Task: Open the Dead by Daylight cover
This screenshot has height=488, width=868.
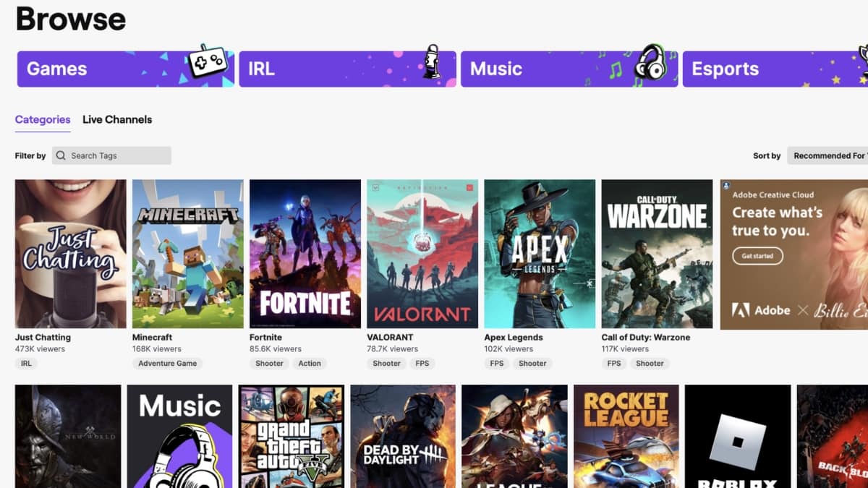Action: coord(403,436)
